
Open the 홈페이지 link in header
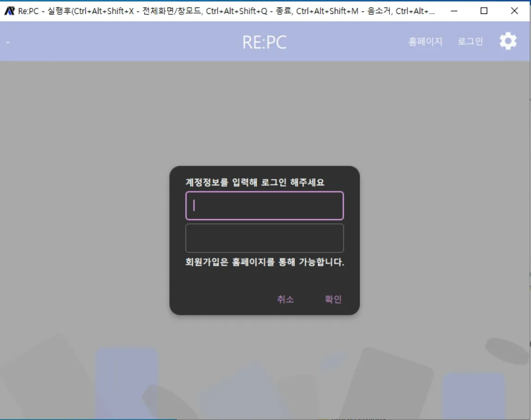[x=425, y=41]
